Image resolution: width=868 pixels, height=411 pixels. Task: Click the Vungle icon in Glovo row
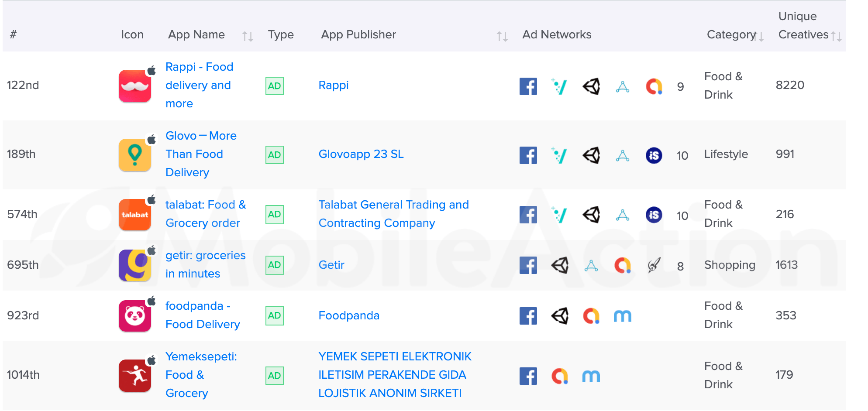click(x=559, y=155)
